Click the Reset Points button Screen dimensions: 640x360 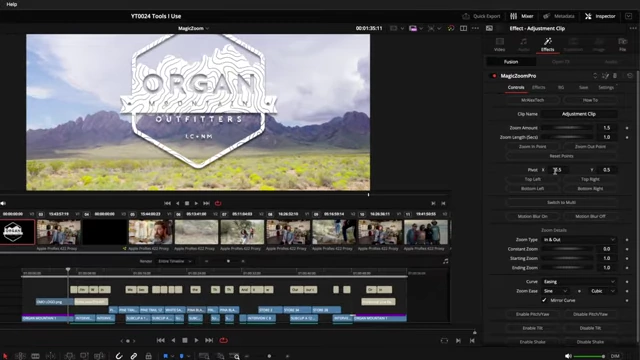(561, 156)
